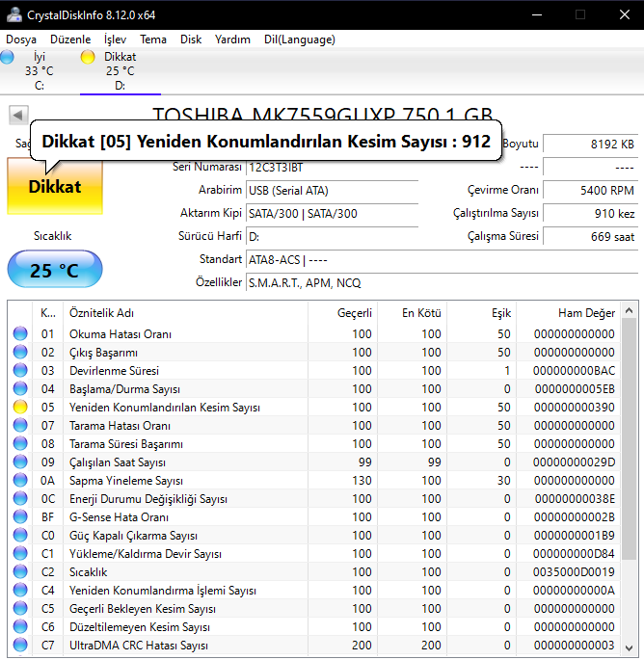Click the blue status orb for drive C:
This screenshot has height=660, width=644.
point(8,58)
